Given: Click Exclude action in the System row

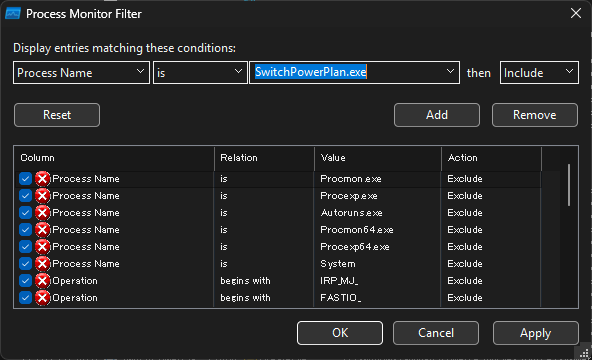Looking at the screenshot, I should (x=465, y=263).
